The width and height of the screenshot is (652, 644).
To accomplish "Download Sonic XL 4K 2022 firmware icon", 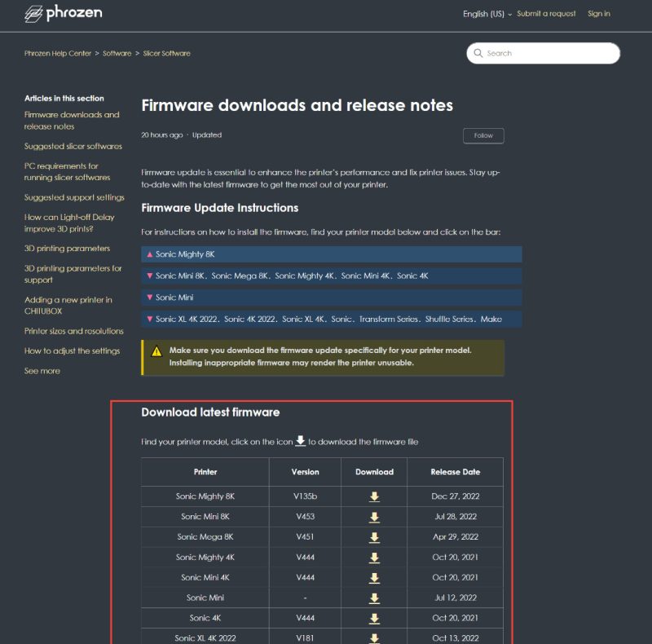I will (x=374, y=638).
